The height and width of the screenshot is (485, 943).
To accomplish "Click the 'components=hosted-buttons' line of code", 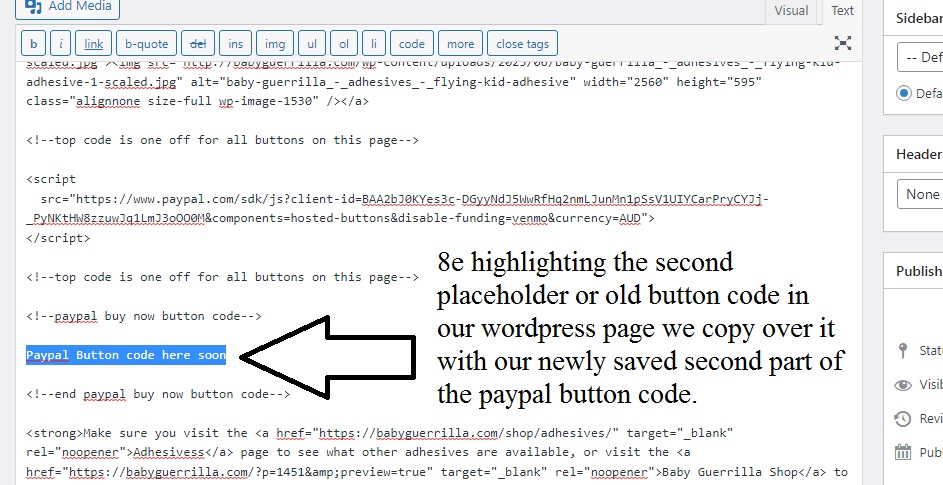I will (x=340, y=218).
